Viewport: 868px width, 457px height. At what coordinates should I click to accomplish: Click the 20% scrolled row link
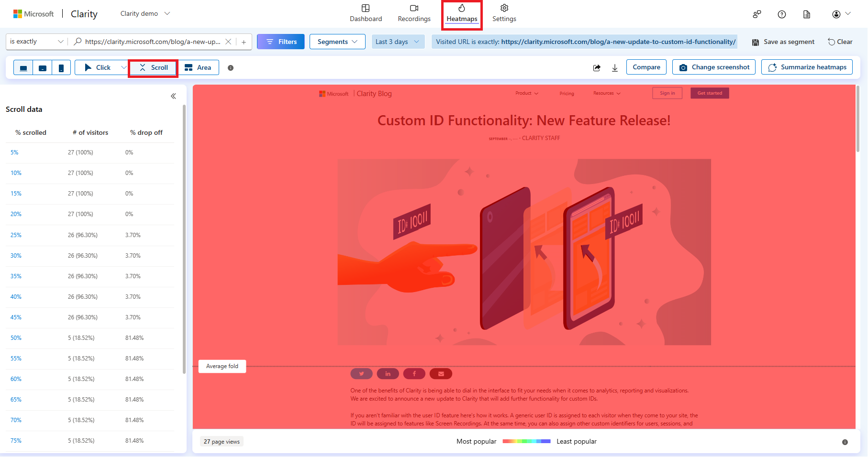click(x=16, y=214)
